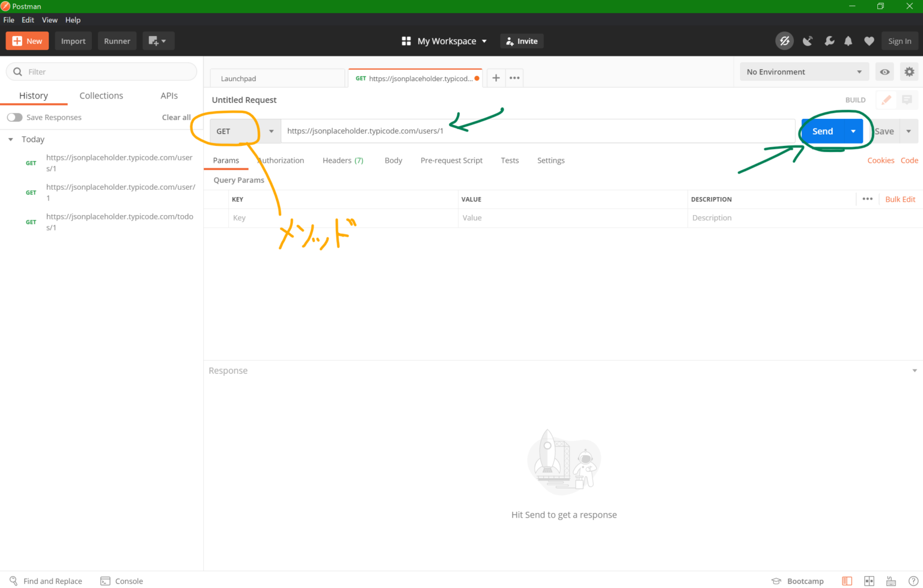Open the environment quick look eye icon
Image resolution: width=923 pixels, height=588 pixels.
click(885, 71)
